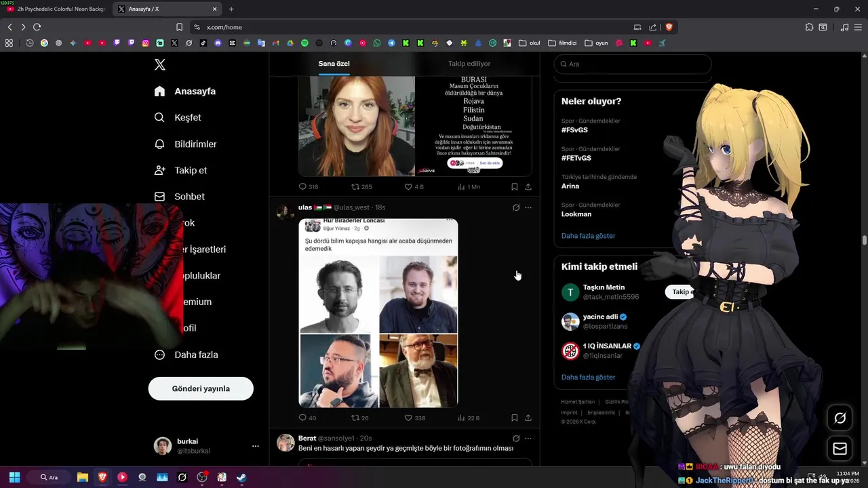Open the oyun bookmarks folder

coord(596,43)
